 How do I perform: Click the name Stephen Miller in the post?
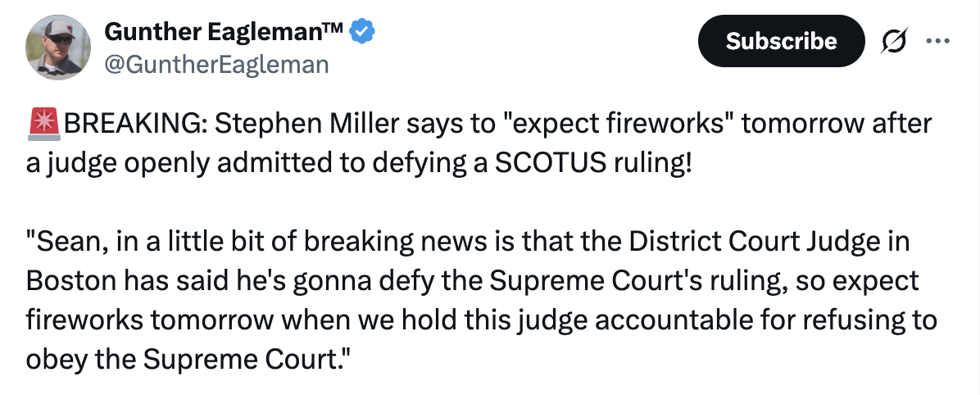point(306,125)
